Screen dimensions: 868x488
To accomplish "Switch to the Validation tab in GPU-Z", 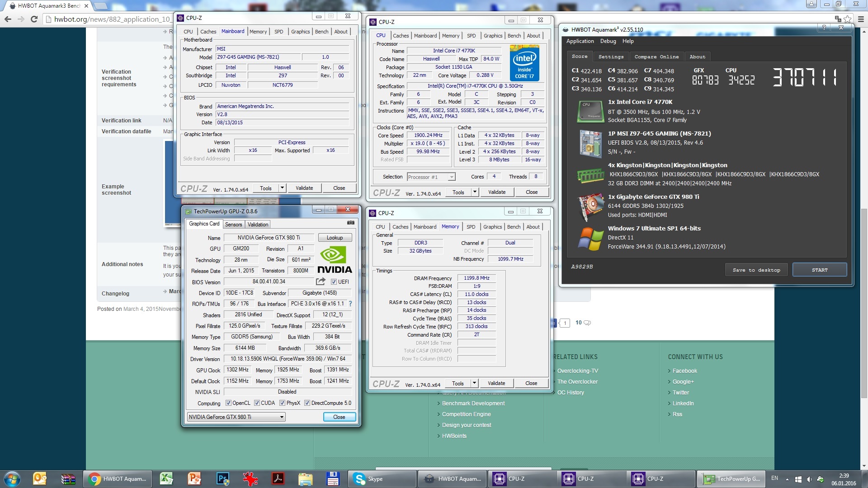I will click(258, 224).
